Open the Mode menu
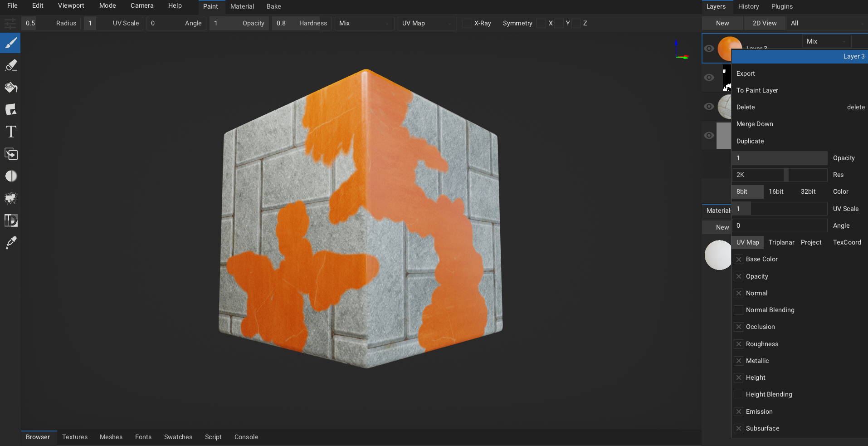The image size is (868, 446). click(x=107, y=5)
